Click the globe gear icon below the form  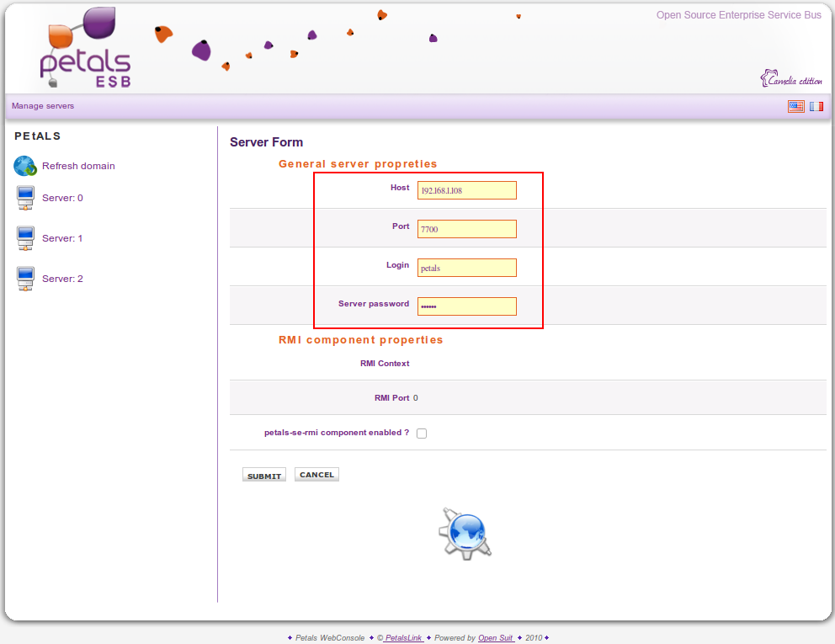[x=465, y=533]
